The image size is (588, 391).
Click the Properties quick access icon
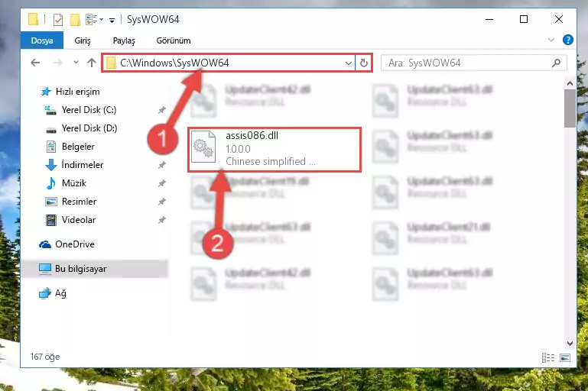coord(58,20)
